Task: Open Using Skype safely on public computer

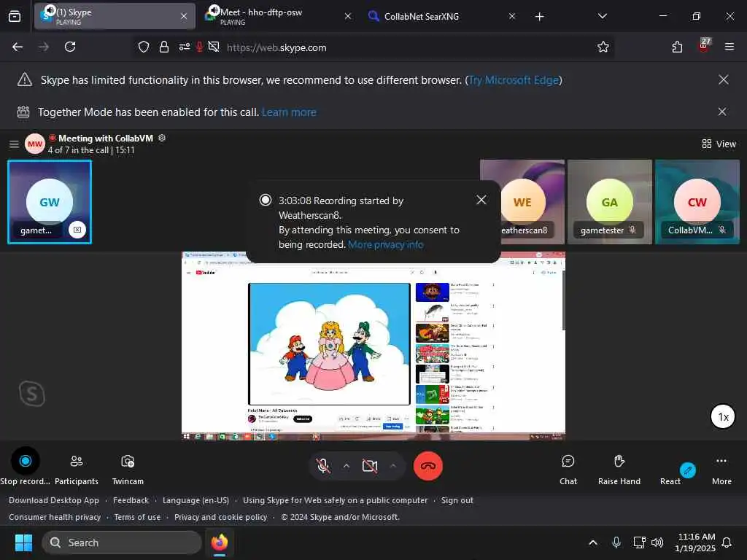Action: 336,500
